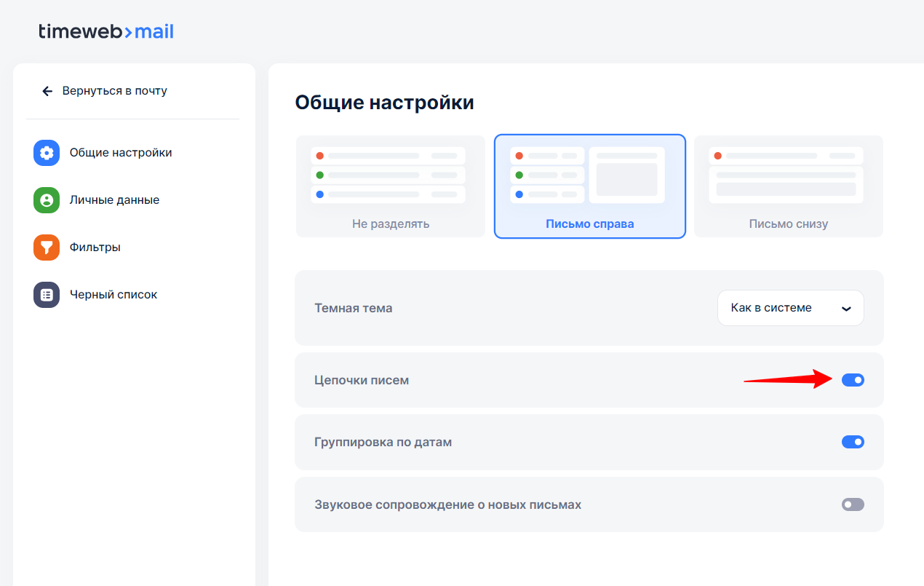The image size is (924, 586).
Task: Open the Фильтры sidebar label
Action: (95, 248)
